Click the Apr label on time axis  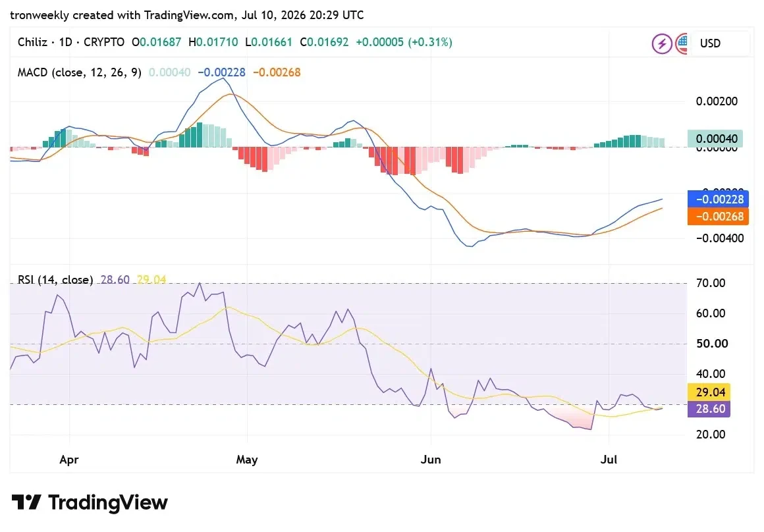68,460
